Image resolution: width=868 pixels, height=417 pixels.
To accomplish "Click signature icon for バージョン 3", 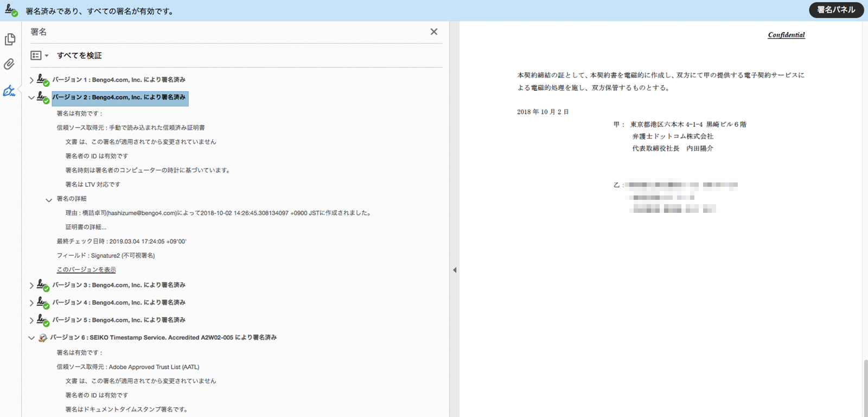I will pos(43,286).
